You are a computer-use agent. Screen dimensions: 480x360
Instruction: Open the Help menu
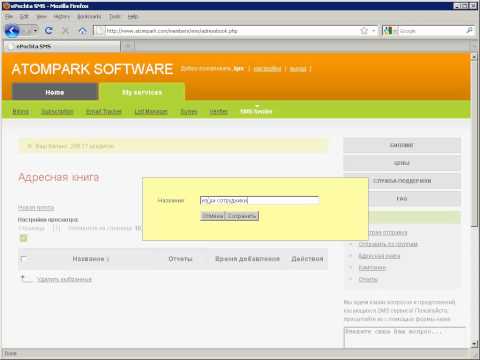tap(133, 16)
